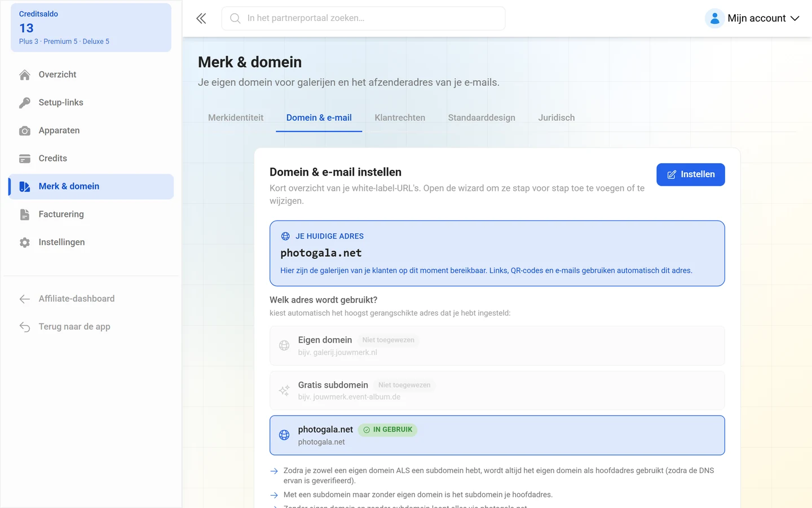Click the globe icon in Eigen domein row
The width and height of the screenshot is (812, 508).
pyautogui.click(x=284, y=345)
